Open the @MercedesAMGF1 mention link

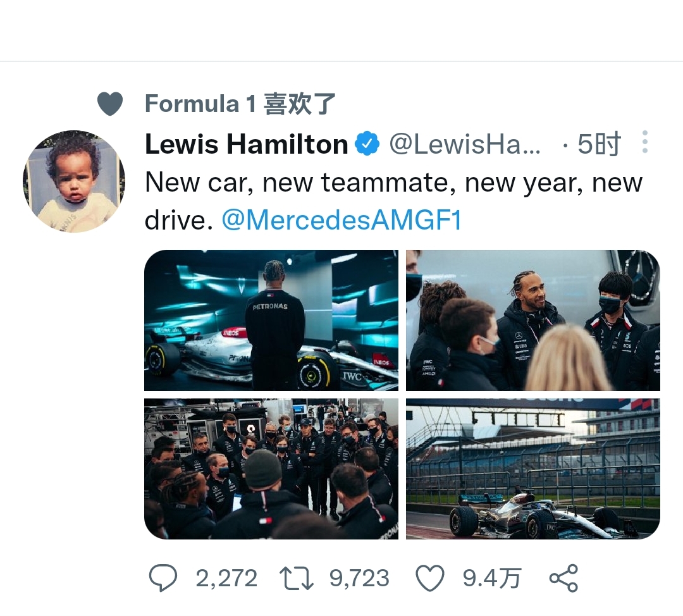pos(341,219)
